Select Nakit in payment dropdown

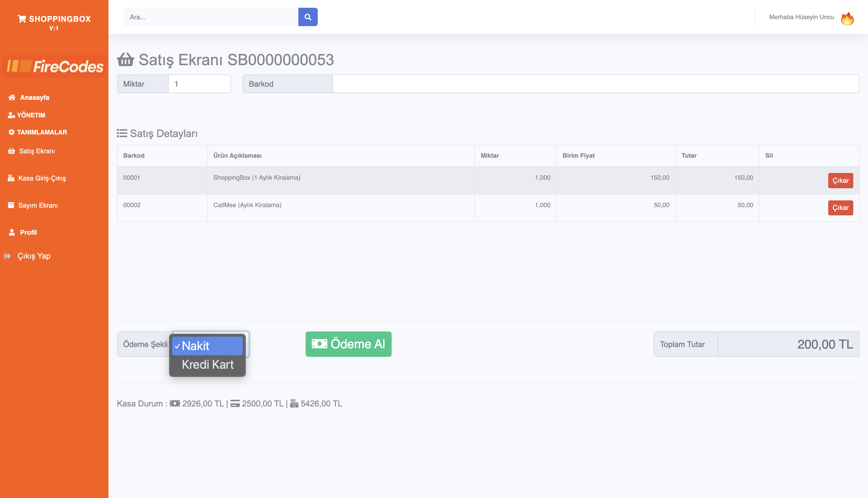[207, 345]
